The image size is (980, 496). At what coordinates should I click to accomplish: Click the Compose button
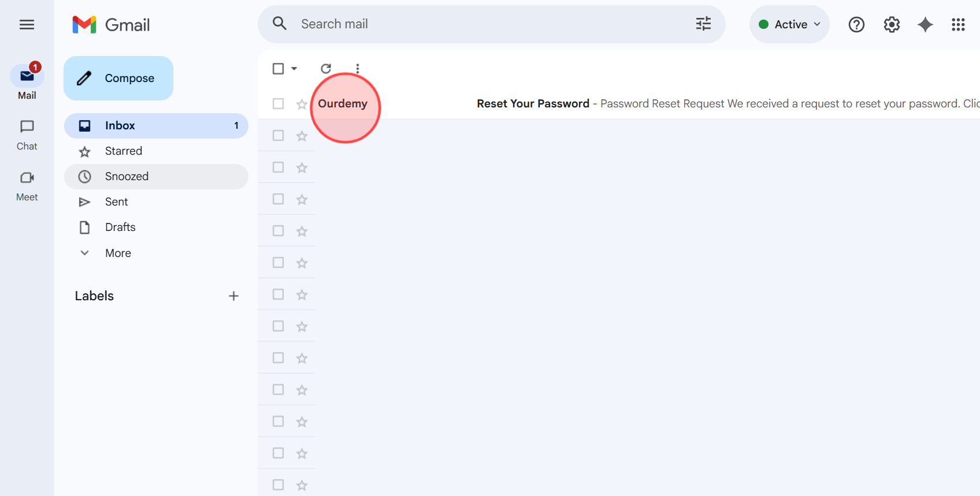coord(118,78)
